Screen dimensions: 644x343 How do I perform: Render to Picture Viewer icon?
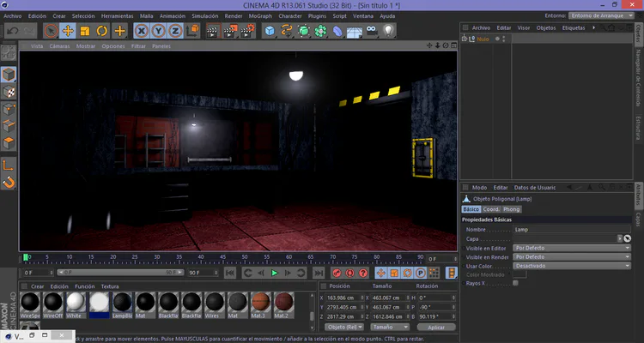[x=230, y=31]
